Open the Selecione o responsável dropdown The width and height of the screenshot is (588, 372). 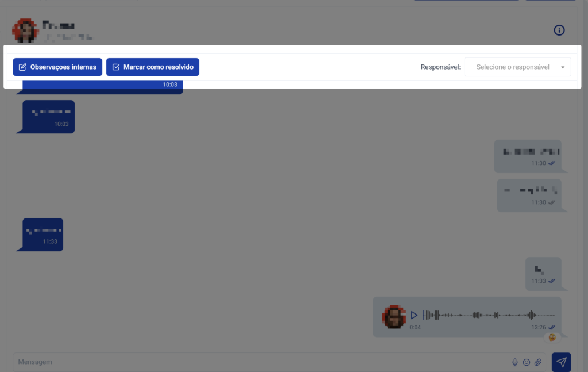click(513, 67)
